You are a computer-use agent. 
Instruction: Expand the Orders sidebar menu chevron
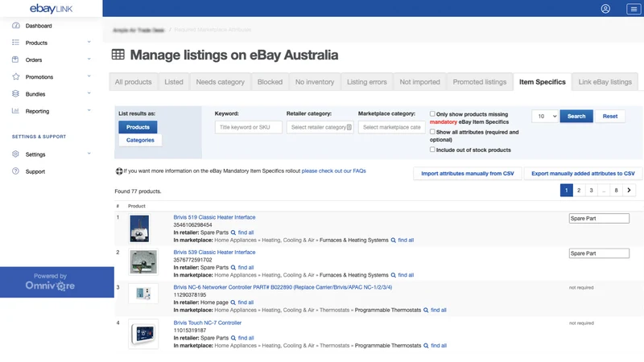(89, 59)
